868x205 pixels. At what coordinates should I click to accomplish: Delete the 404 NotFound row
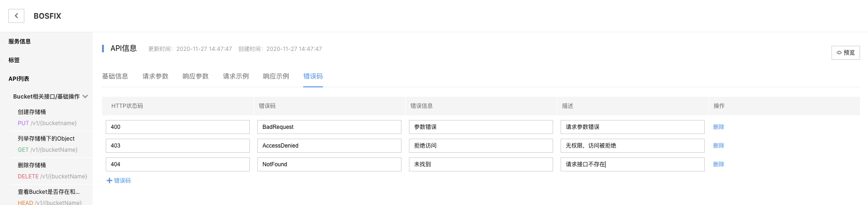click(719, 164)
